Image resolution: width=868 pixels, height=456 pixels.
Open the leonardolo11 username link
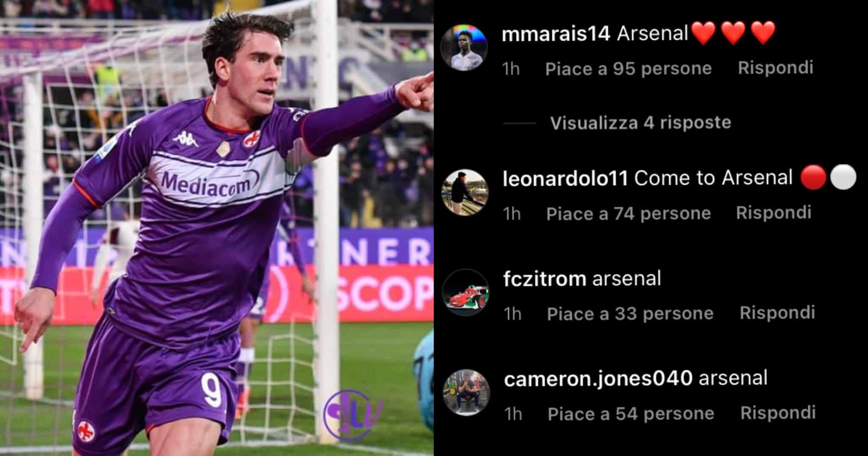(x=565, y=178)
